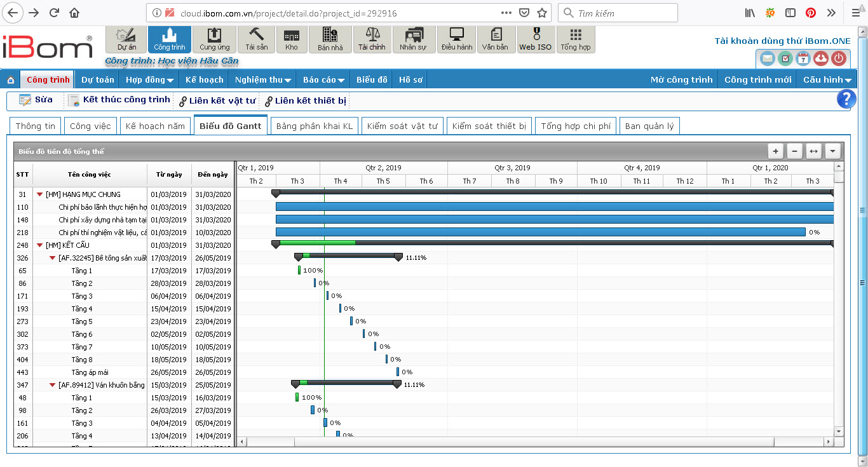Click the red download icon
The width and height of the screenshot is (868, 467).
click(821, 58)
